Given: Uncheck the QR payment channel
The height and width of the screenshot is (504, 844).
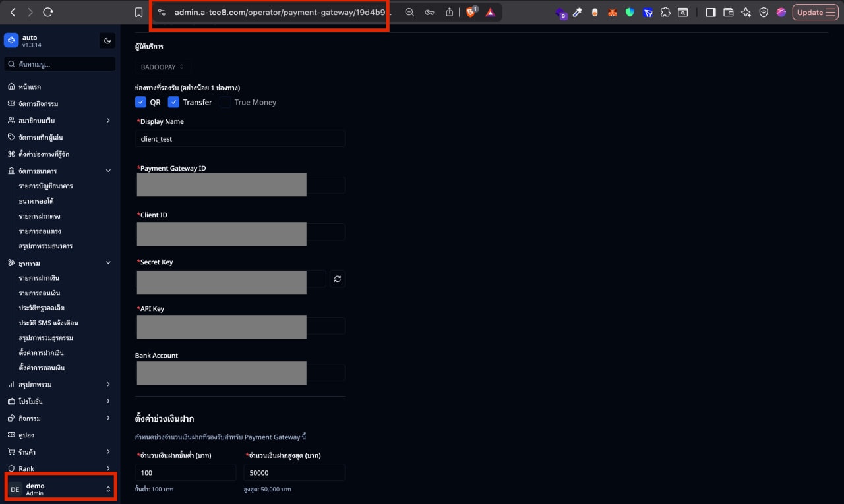Looking at the screenshot, I should 140,102.
